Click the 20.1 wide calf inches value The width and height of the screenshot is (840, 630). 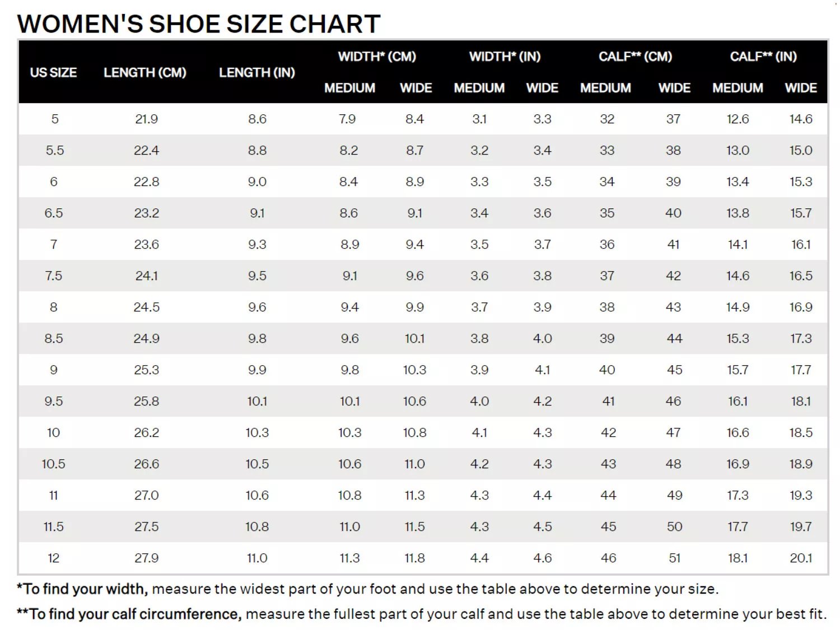pos(801,558)
